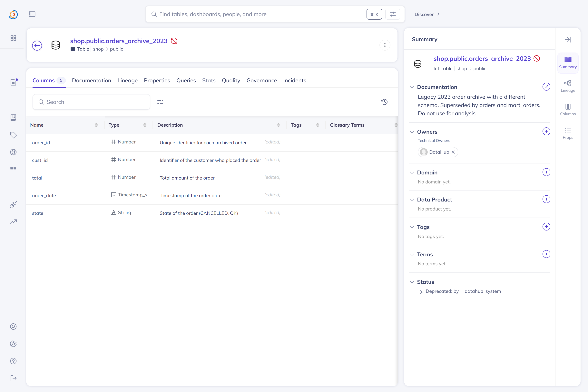Viewport: 588px width, 392px height.
Task: Sort columns by Type
Action: (145, 125)
